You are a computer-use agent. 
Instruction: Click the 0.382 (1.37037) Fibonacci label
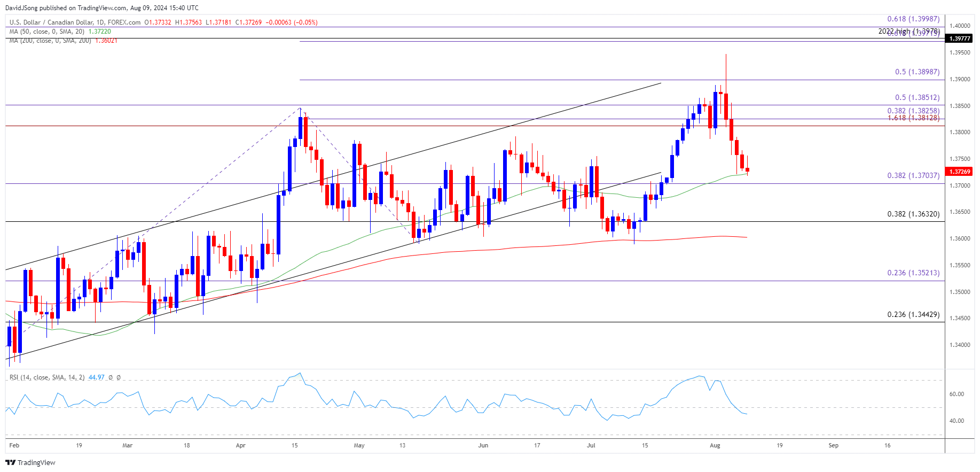tap(913, 175)
